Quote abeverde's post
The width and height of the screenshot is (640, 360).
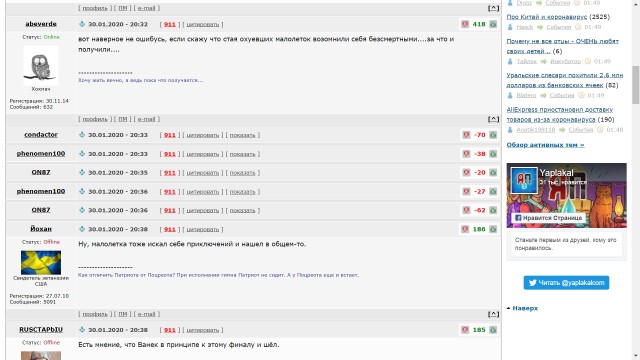203,24
